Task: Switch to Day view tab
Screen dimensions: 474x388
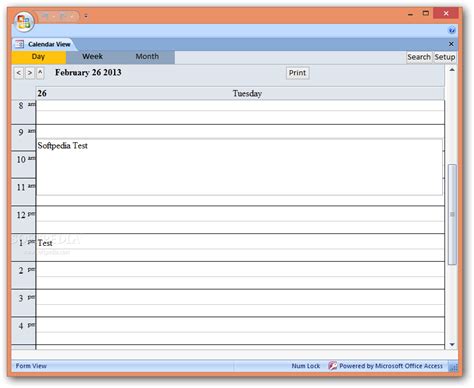Action: tap(39, 57)
